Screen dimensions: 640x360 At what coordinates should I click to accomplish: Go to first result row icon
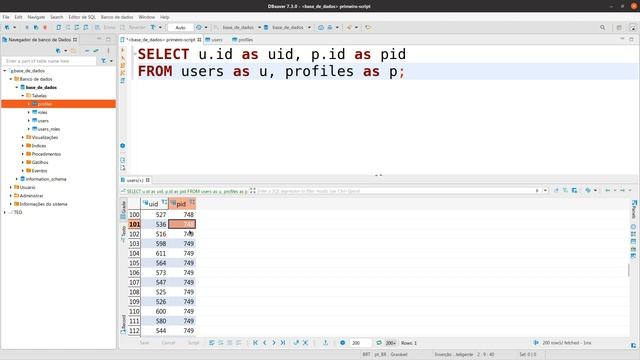click(256, 343)
